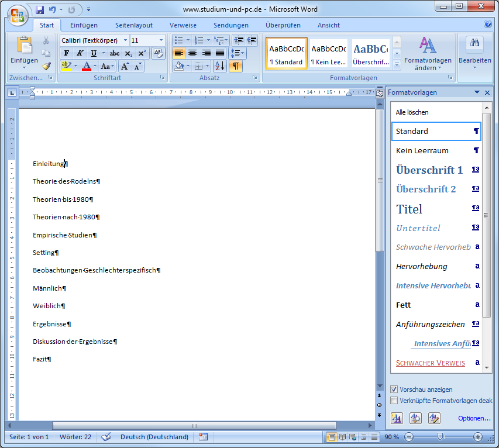
Task: Uncheck Vorschau anzeigen checkbox
Action: (394, 390)
